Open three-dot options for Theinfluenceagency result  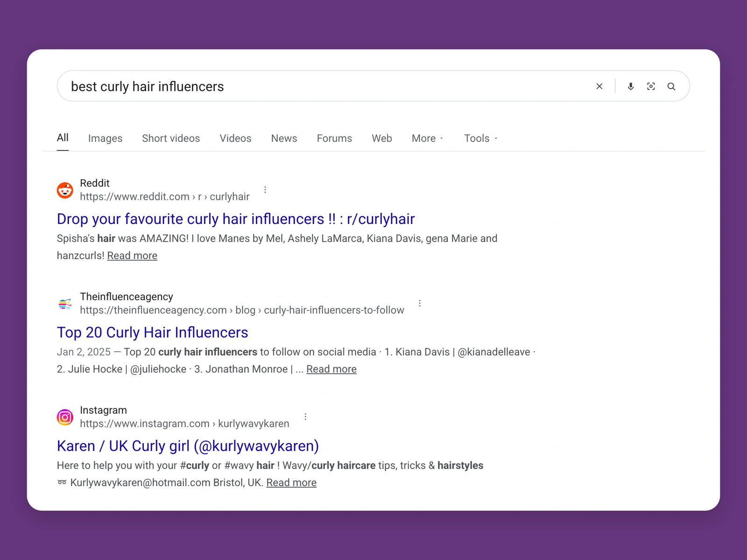[x=420, y=303]
